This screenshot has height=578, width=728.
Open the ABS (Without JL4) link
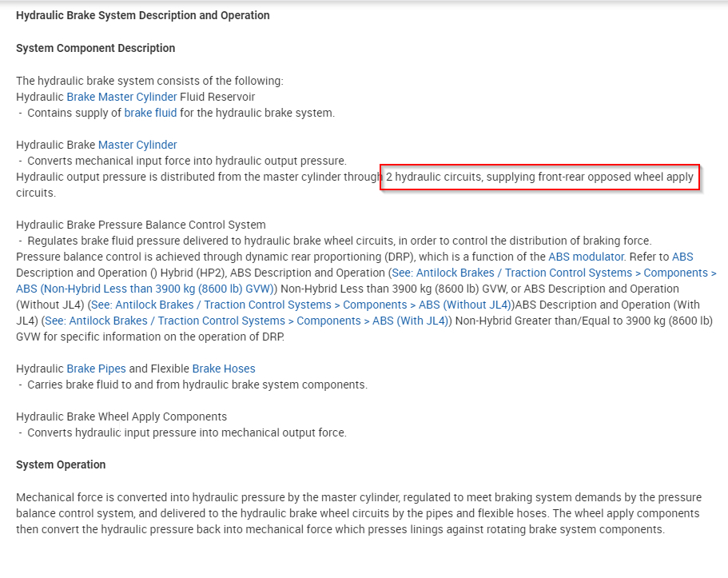300,305
